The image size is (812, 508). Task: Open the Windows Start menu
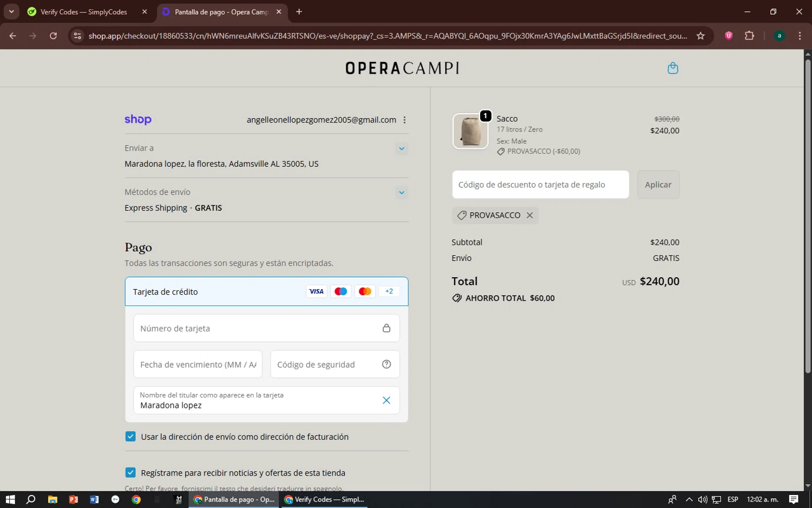10,499
